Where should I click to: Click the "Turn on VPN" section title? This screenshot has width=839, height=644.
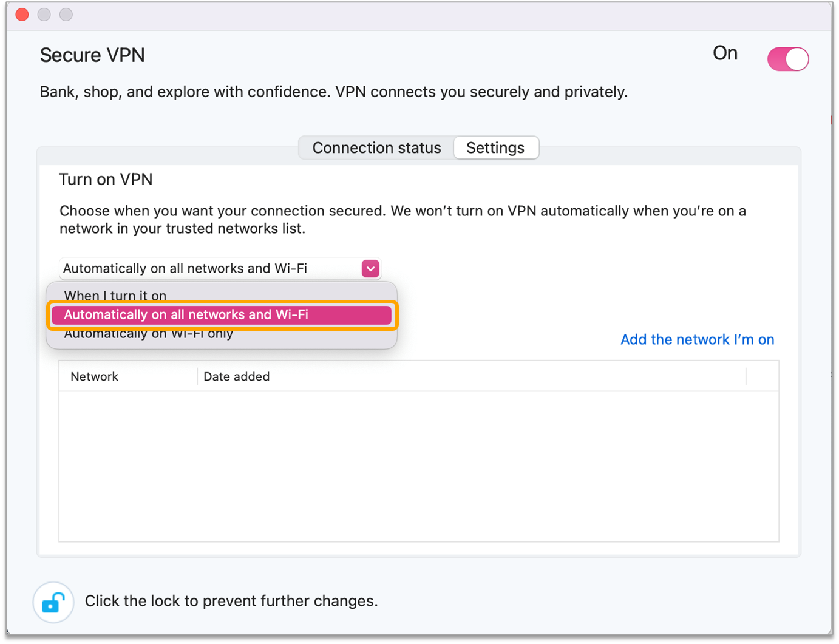click(106, 180)
